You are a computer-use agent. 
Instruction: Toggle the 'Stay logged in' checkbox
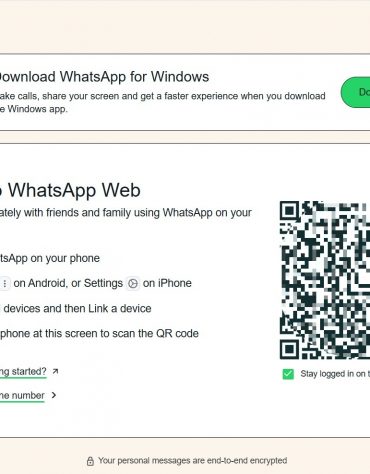tap(288, 374)
